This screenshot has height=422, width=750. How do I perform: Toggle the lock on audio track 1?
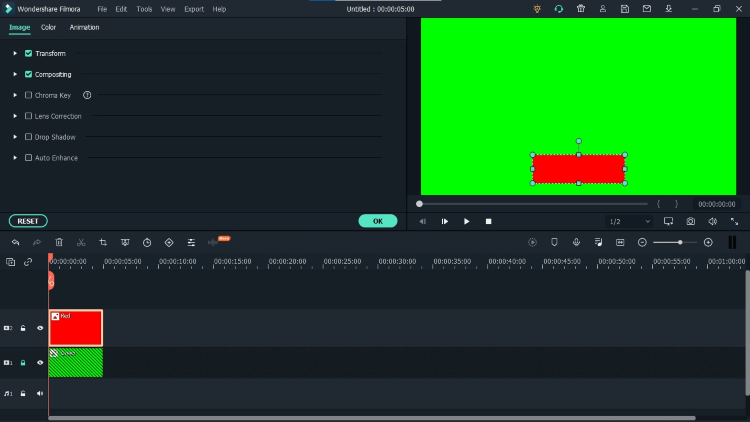[23, 393]
